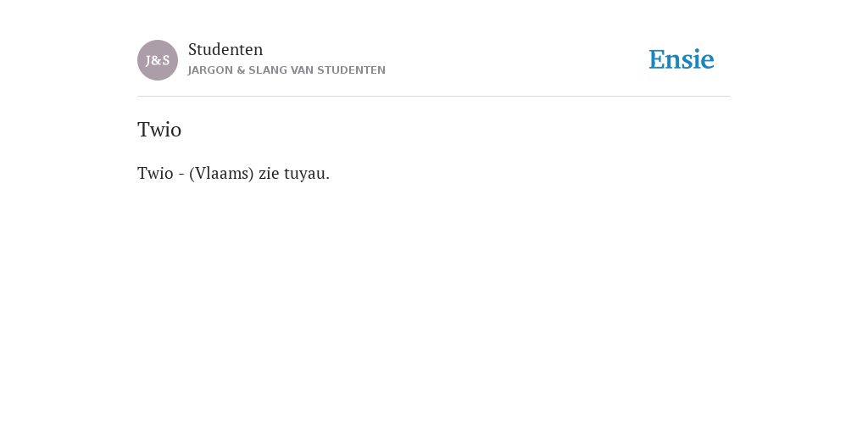Click the word zie in the definition

(x=269, y=174)
